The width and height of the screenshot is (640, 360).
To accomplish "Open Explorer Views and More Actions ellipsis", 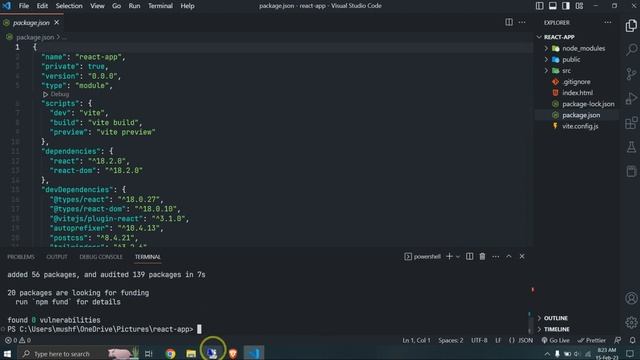I will pyautogui.click(x=608, y=22).
